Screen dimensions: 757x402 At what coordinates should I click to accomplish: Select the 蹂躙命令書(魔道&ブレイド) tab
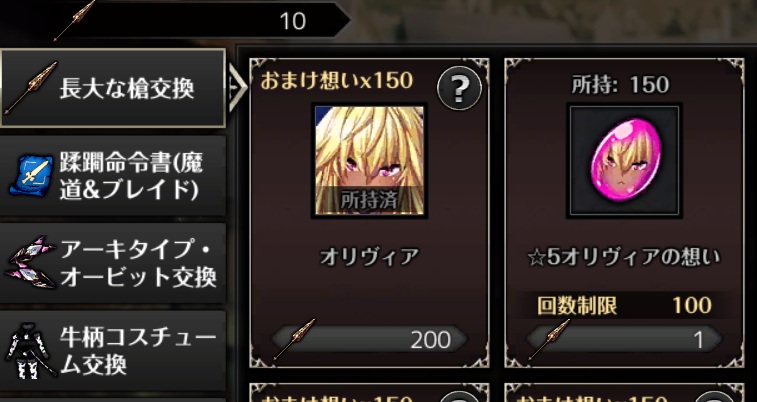tap(113, 176)
